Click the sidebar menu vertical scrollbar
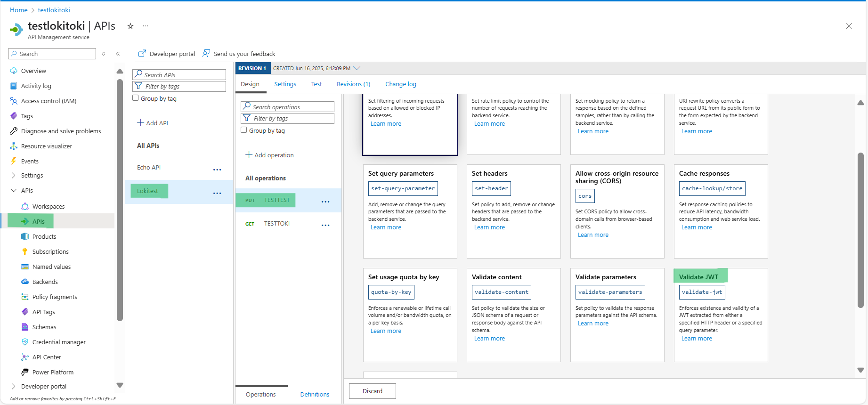The height and width of the screenshot is (405, 868). pyautogui.click(x=120, y=200)
